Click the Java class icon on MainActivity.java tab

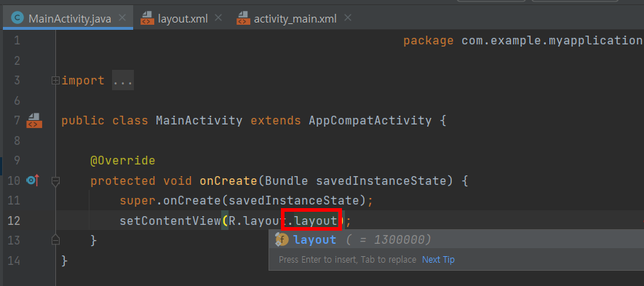[x=17, y=18]
